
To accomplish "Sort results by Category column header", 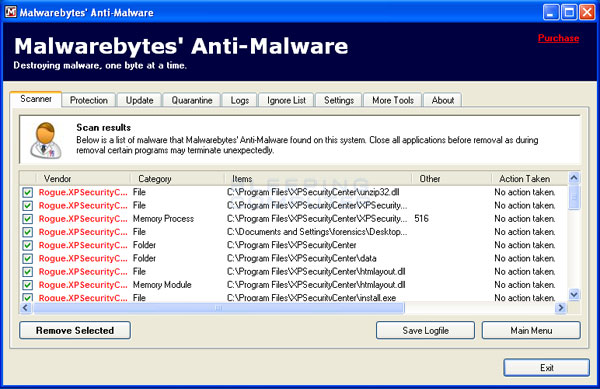I will [x=178, y=179].
